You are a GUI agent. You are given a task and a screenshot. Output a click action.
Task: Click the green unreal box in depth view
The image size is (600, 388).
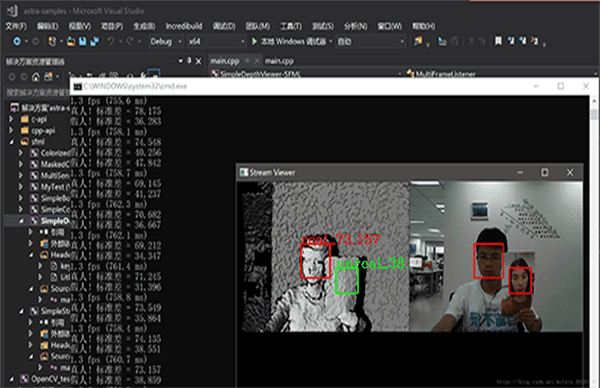coord(347,280)
